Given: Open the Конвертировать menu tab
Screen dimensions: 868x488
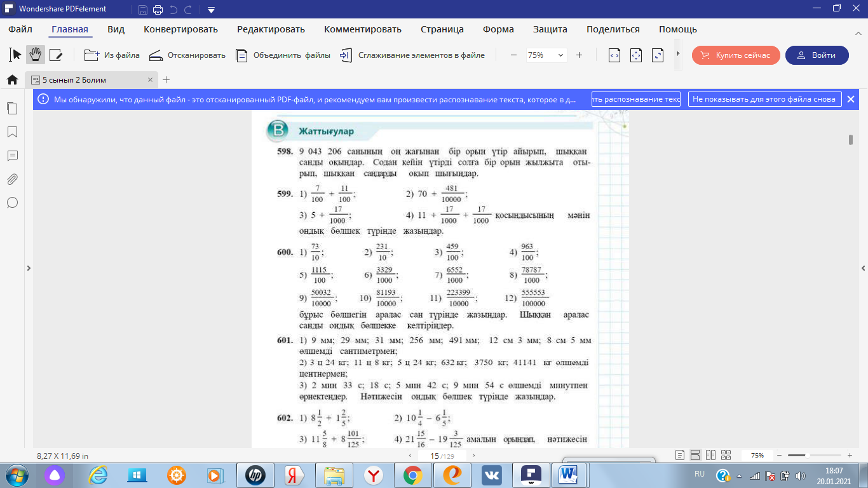Looking at the screenshot, I should (180, 29).
